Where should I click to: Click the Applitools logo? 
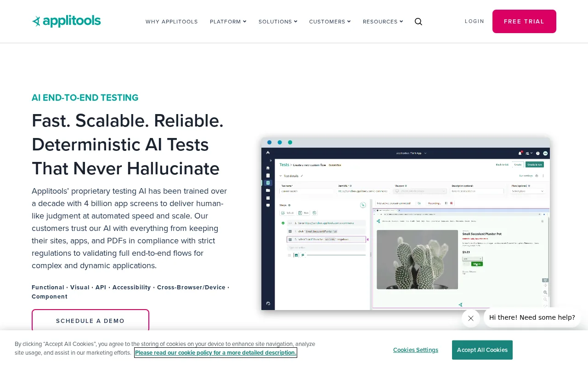point(66,21)
